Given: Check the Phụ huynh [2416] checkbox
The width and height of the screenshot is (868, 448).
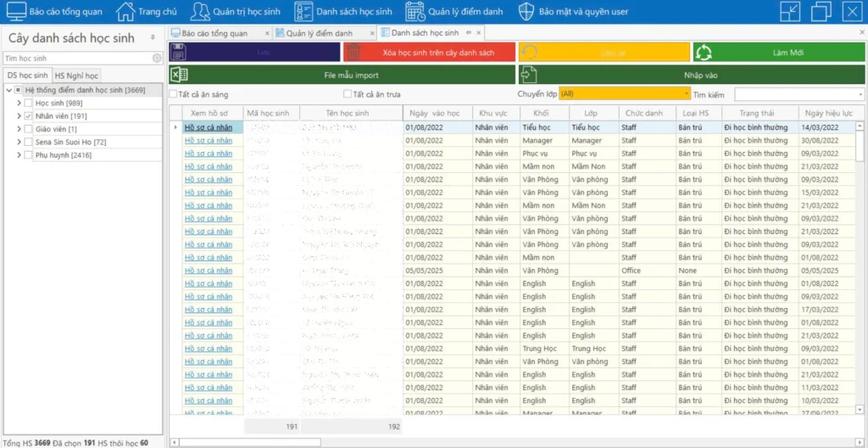Looking at the screenshot, I should pos(28,154).
